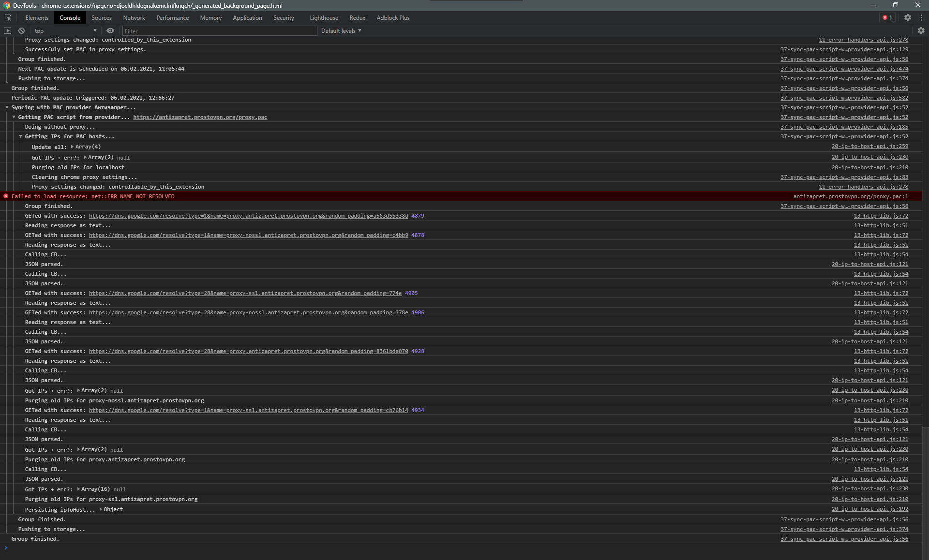Image resolution: width=929 pixels, height=560 pixels.
Task: Open console settings via the right gear icon
Action: pyautogui.click(x=921, y=30)
